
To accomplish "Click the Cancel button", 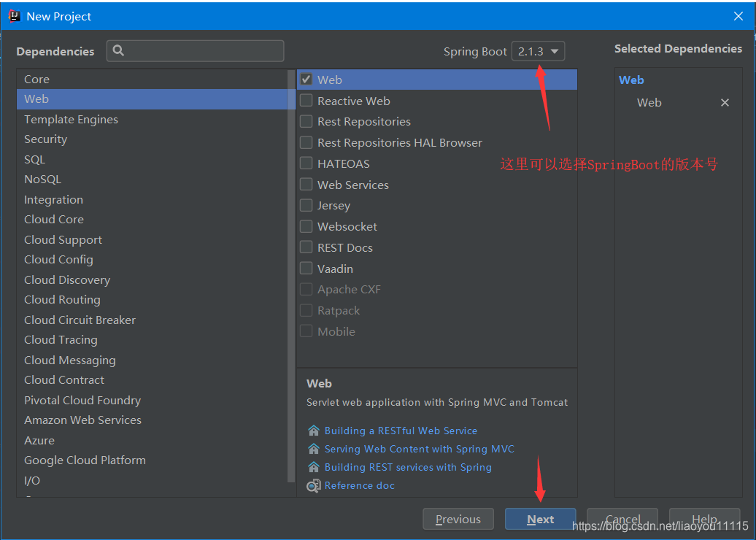I will 622,520.
